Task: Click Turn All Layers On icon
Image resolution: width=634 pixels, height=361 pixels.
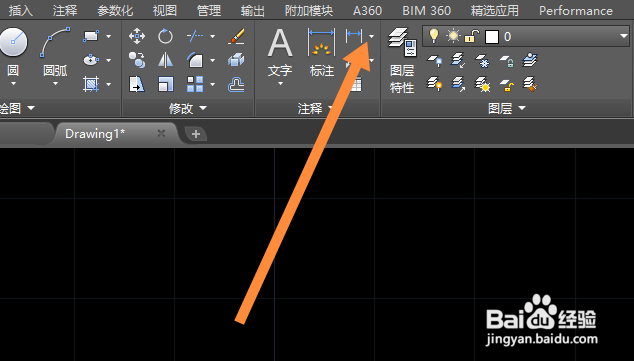Action: click(x=435, y=84)
